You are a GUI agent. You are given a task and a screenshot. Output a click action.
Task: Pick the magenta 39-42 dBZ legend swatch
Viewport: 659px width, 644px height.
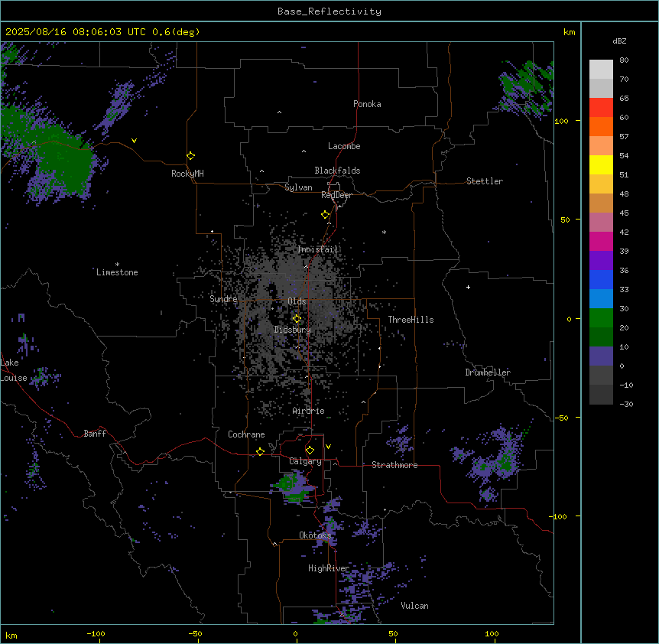601,241
